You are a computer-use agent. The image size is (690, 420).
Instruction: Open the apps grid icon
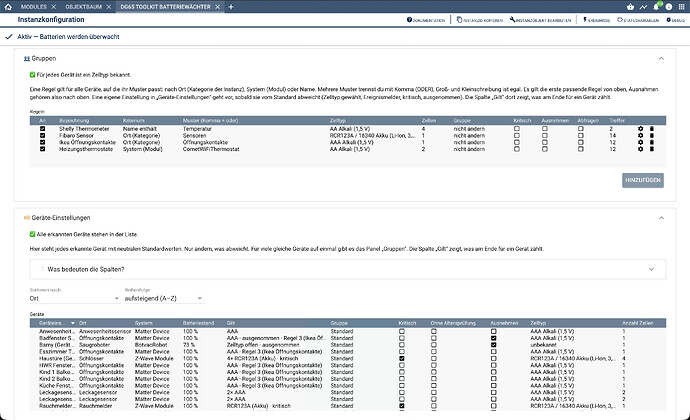coord(682,7)
